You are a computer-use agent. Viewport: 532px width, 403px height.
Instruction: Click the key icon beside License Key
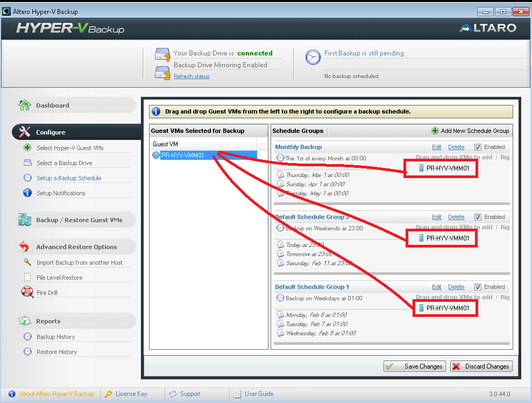108,394
